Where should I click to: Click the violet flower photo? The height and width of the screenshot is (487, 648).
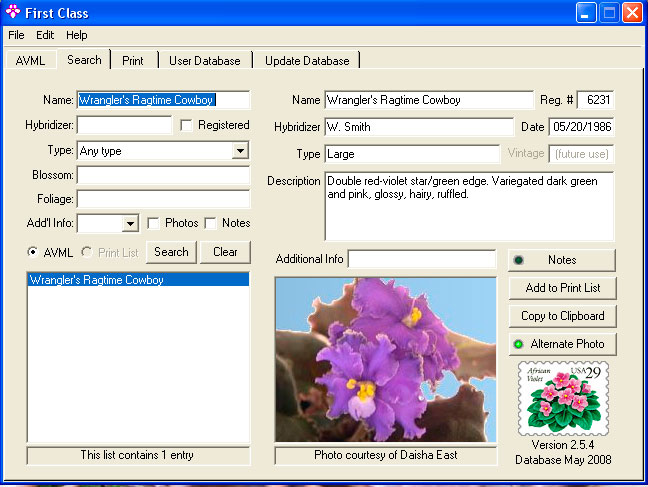(x=384, y=359)
